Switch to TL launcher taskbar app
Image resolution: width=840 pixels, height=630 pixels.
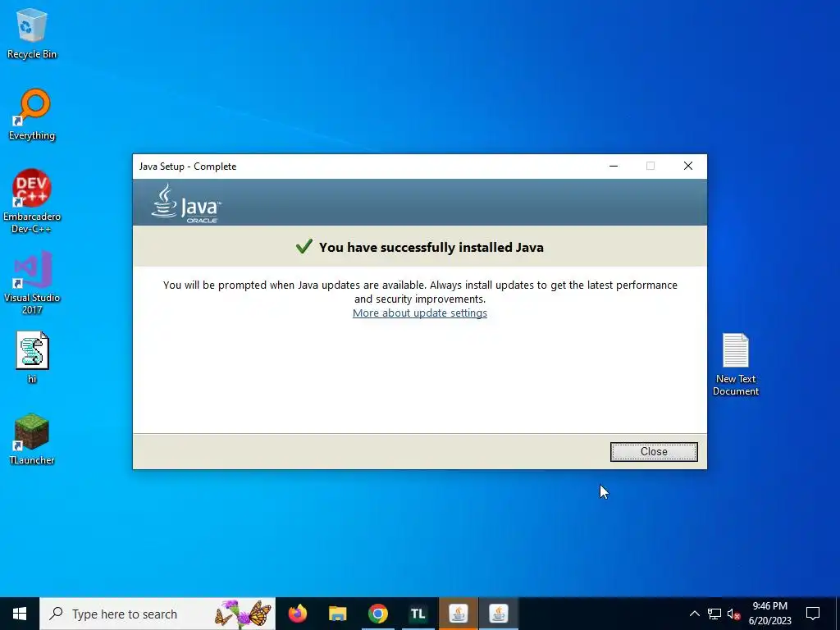tap(418, 614)
